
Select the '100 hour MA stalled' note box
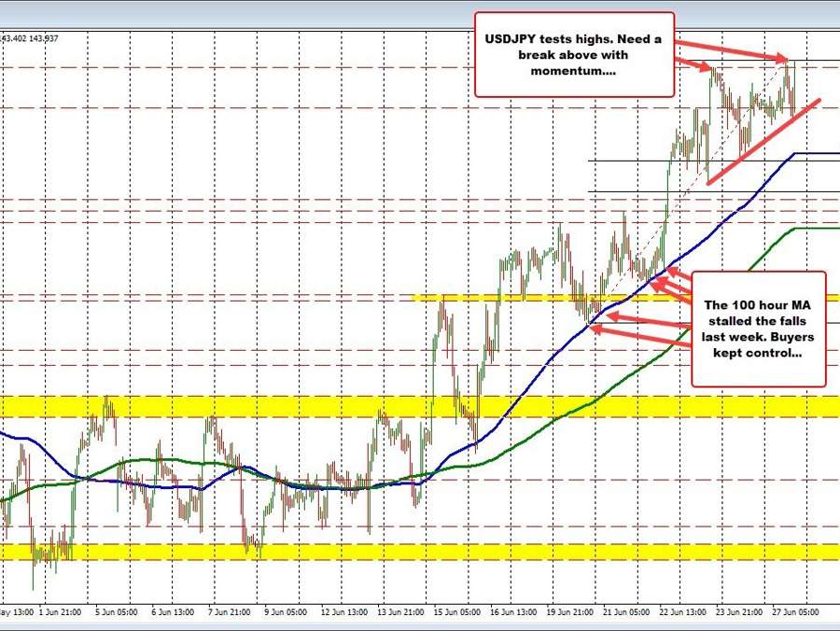coord(758,329)
